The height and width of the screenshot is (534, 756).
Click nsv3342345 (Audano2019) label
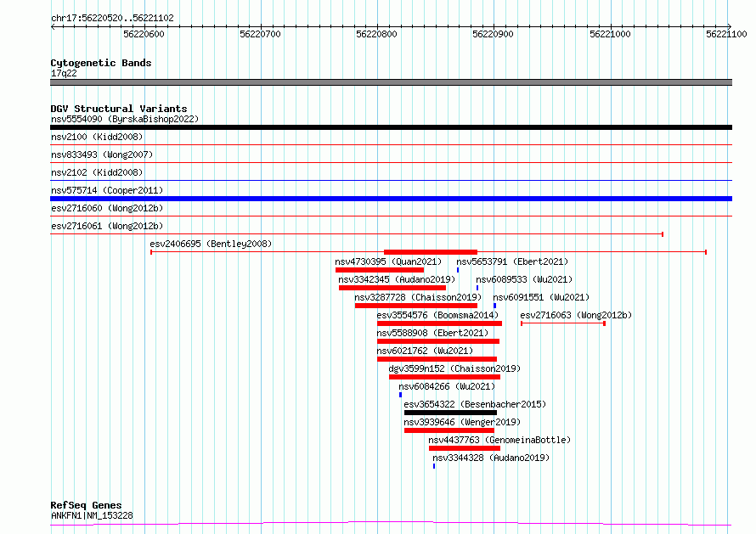point(397,279)
